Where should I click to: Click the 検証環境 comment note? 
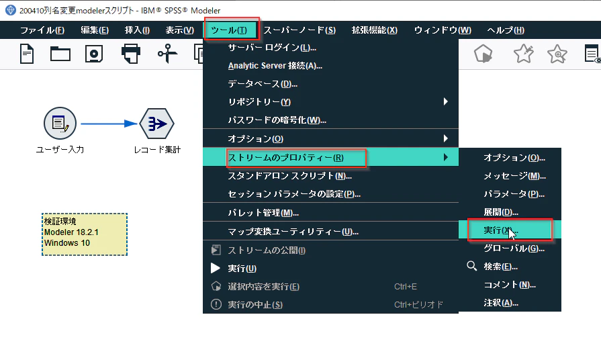(x=85, y=234)
